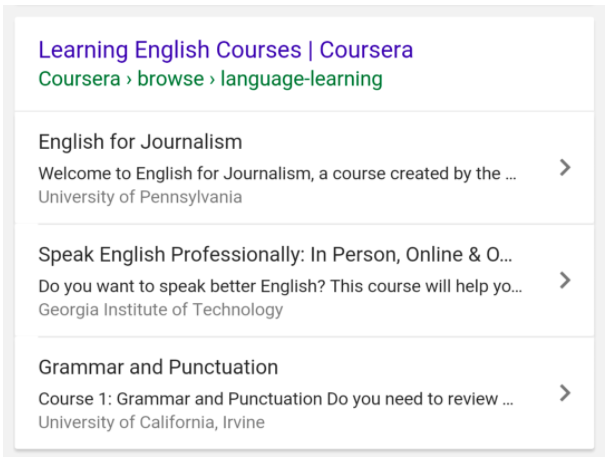Screen dimensions: 607x463
Task: Select Georgia Institute of Technology provider text
Action: tap(161, 310)
